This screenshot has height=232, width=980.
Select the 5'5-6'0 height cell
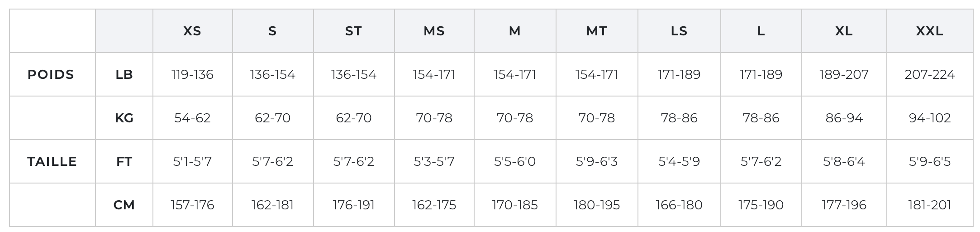click(515, 161)
